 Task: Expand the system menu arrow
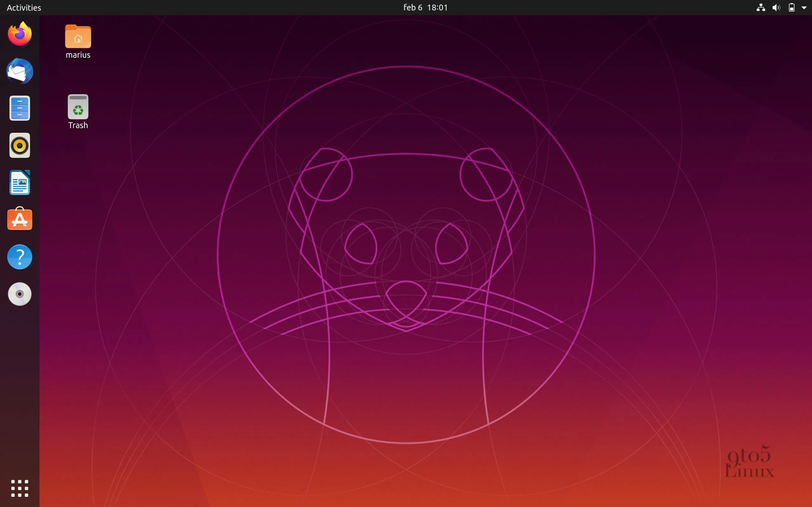tap(804, 7)
